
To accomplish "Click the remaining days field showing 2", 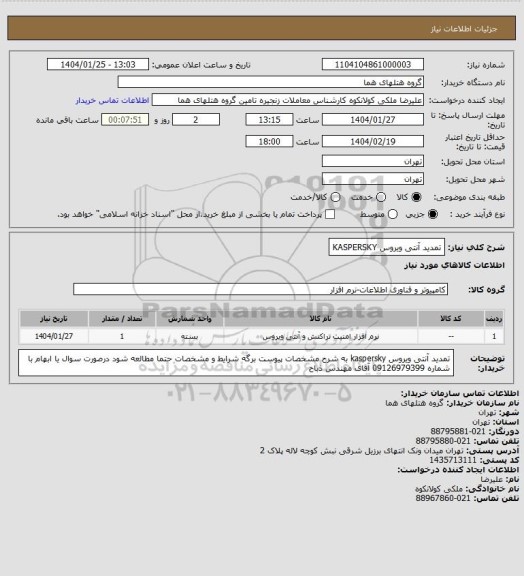I will click(x=196, y=120).
